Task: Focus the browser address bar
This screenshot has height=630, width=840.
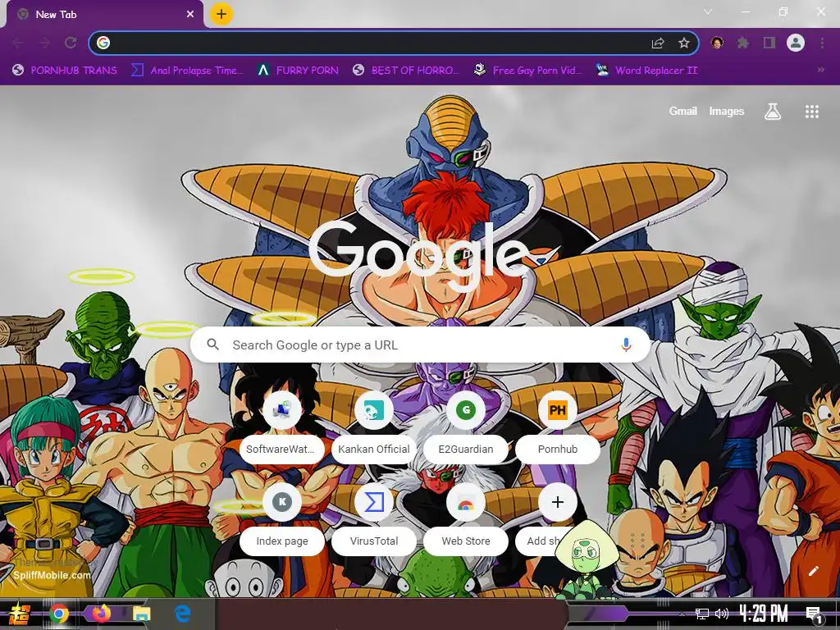Action: point(394,43)
